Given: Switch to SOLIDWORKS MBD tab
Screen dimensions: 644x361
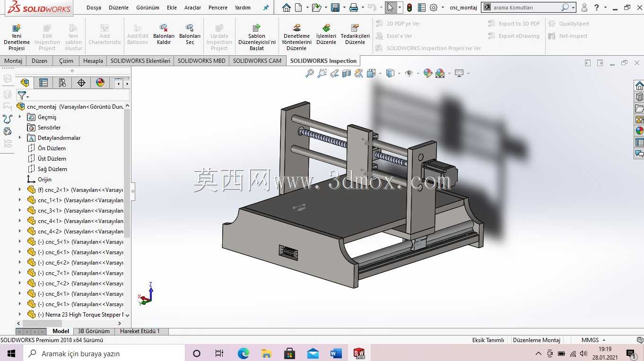Looking at the screenshot, I should [201, 60].
